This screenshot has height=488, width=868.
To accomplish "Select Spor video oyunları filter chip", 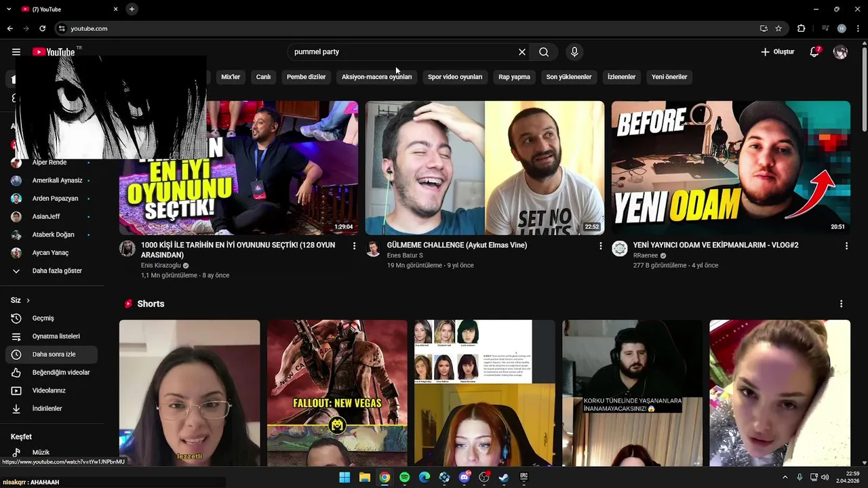I will point(455,77).
